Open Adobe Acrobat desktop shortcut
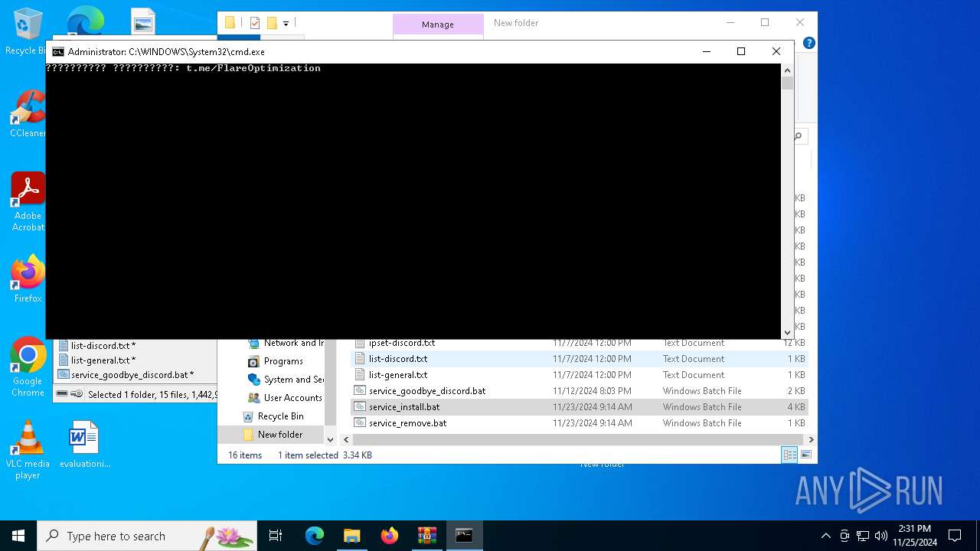The width and height of the screenshot is (980, 551). (28, 202)
